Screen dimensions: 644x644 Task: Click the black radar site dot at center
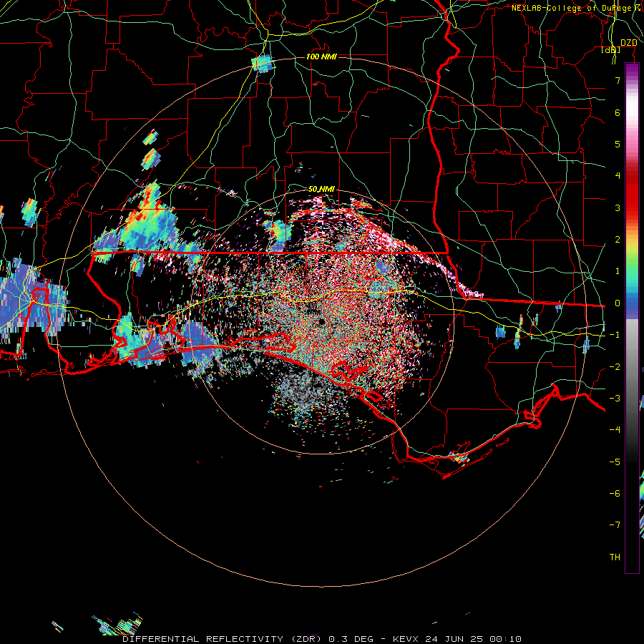point(321,321)
